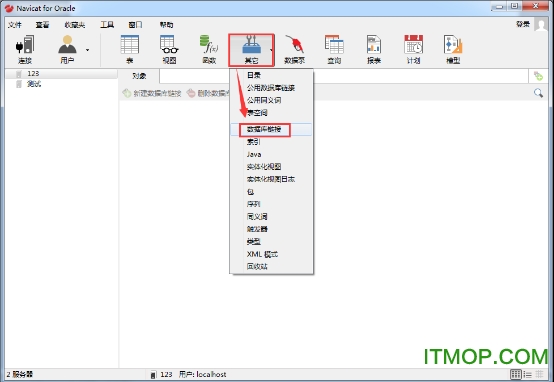This screenshot has width=554, height=382.
Task: Click the connection icon beside 123 in tree
Action: [x=19, y=74]
